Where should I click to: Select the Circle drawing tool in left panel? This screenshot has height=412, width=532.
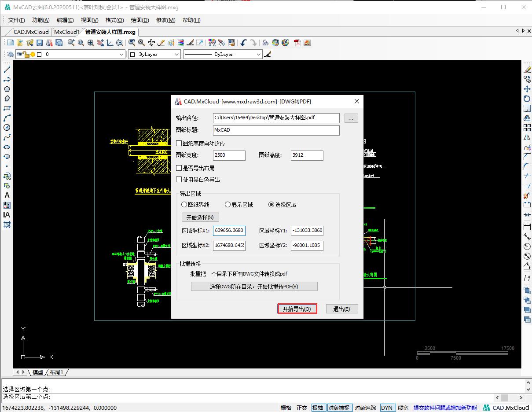click(6, 127)
